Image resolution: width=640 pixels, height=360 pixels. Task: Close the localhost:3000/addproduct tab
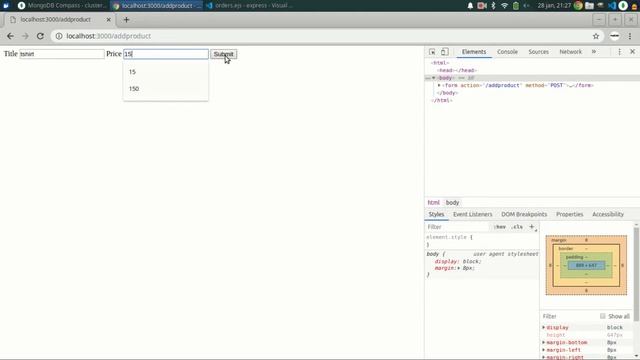point(109,20)
